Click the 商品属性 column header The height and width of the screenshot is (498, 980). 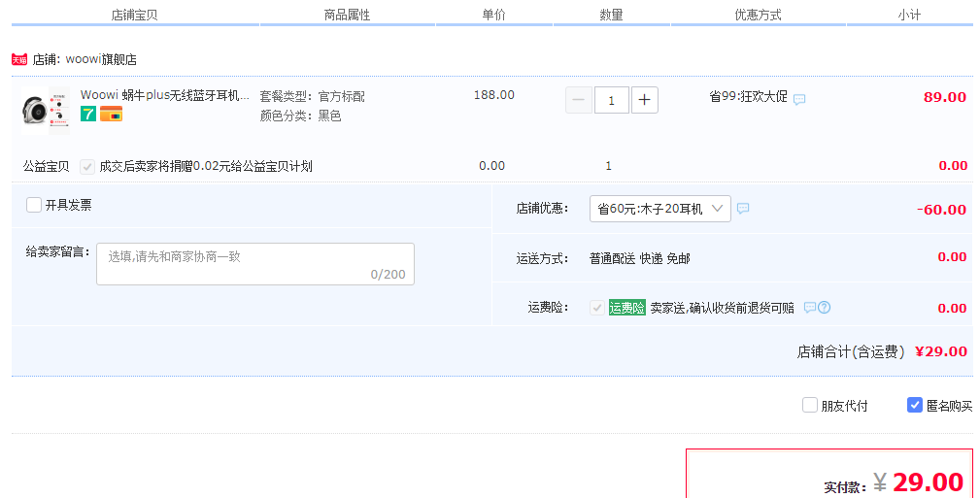pyautogui.click(x=347, y=15)
